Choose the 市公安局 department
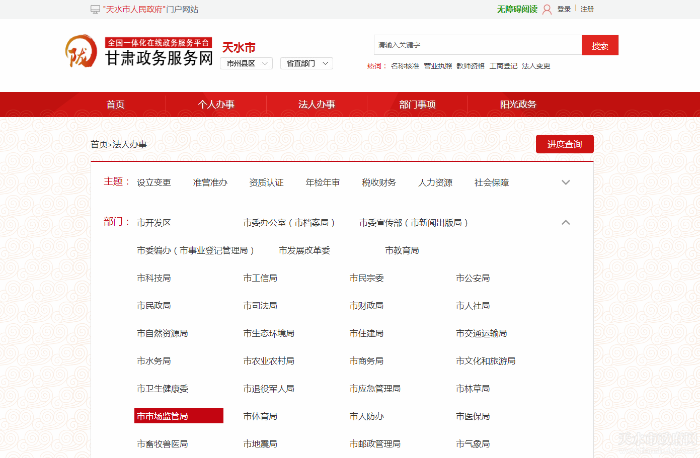 (472, 278)
